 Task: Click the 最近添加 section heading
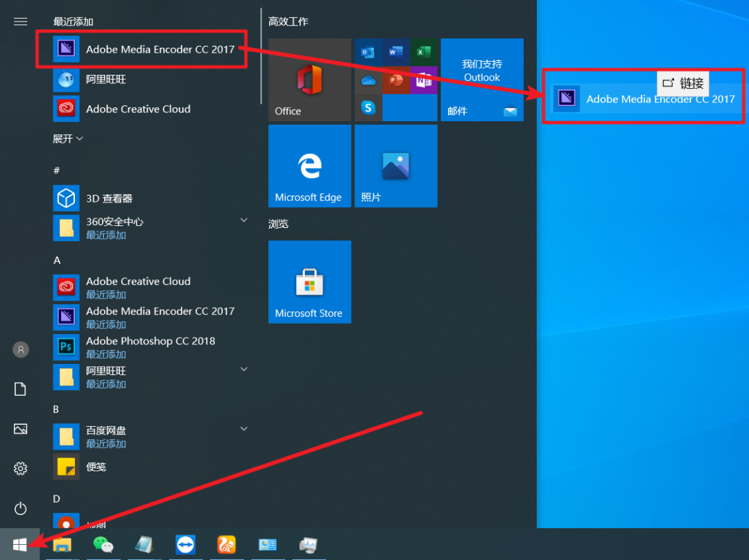tap(73, 21)
